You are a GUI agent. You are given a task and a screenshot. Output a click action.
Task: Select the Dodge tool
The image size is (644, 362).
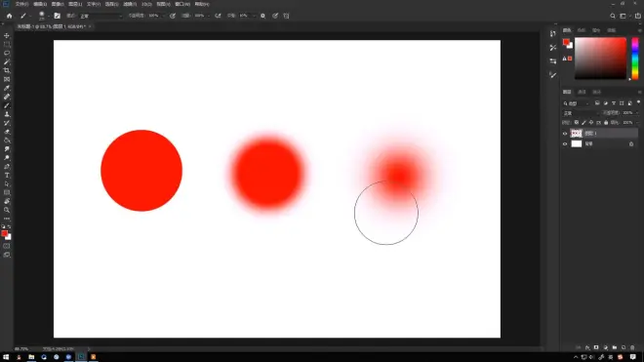(7, 158)
